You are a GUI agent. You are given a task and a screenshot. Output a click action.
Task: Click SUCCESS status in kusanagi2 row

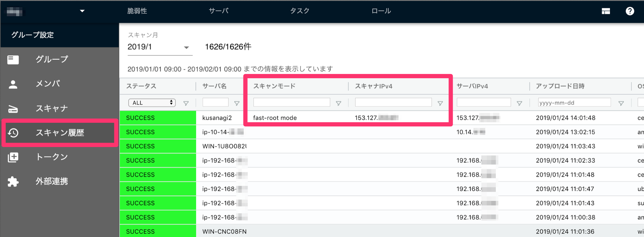(158, 118)
